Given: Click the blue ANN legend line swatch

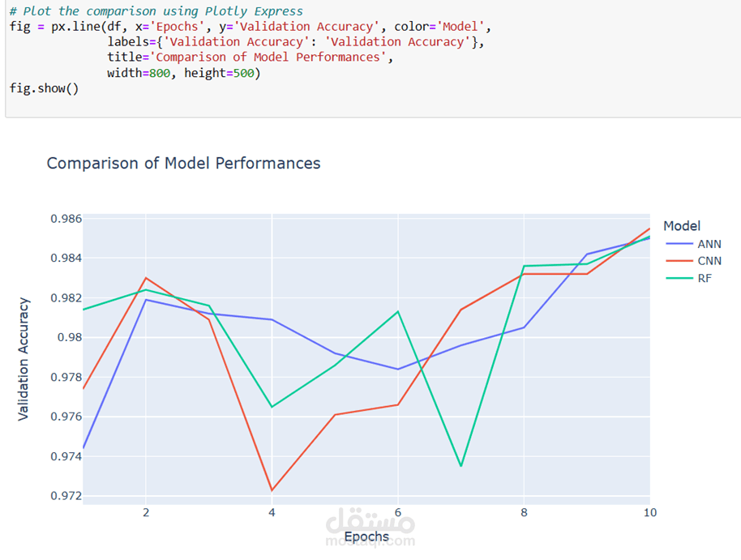Looking at the screenshot, I should click(x=679, y=244).
